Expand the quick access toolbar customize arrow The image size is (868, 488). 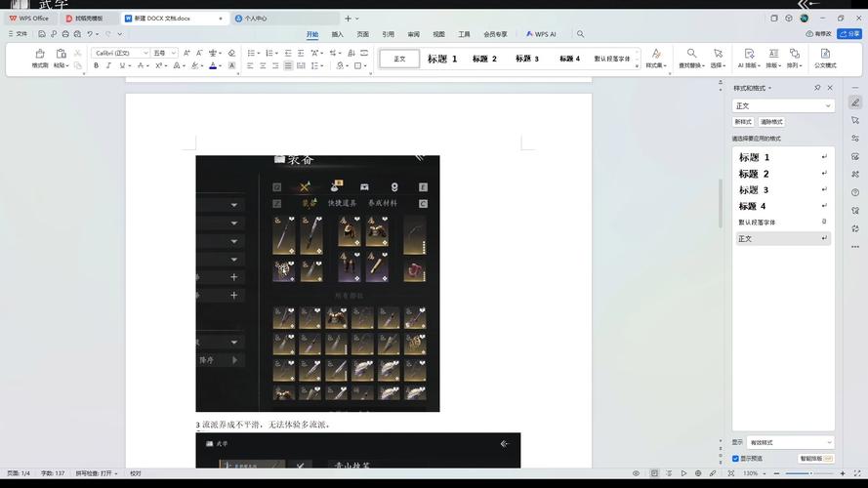click(x=119, y=34)
